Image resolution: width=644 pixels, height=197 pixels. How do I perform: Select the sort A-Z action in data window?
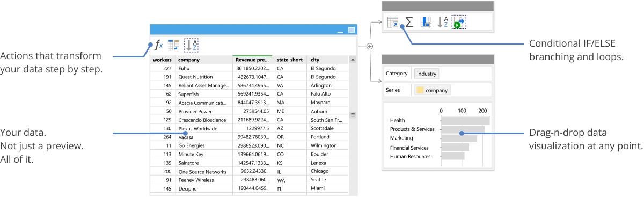pyautogui.click(x=192, y=45)
